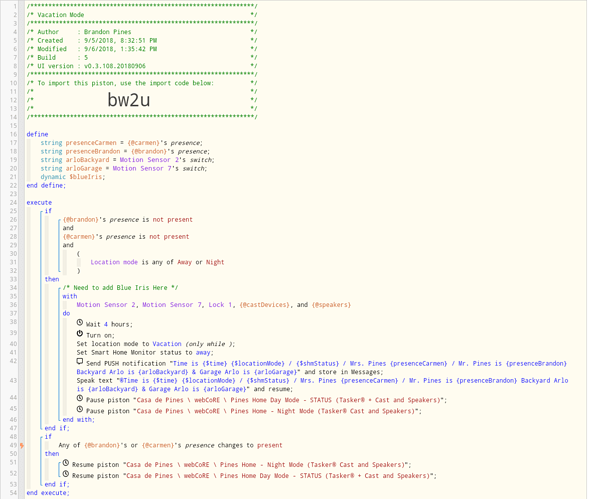
Task: Click "Location mode is any of Away or Night"
Action: click(x=157, y=262)
